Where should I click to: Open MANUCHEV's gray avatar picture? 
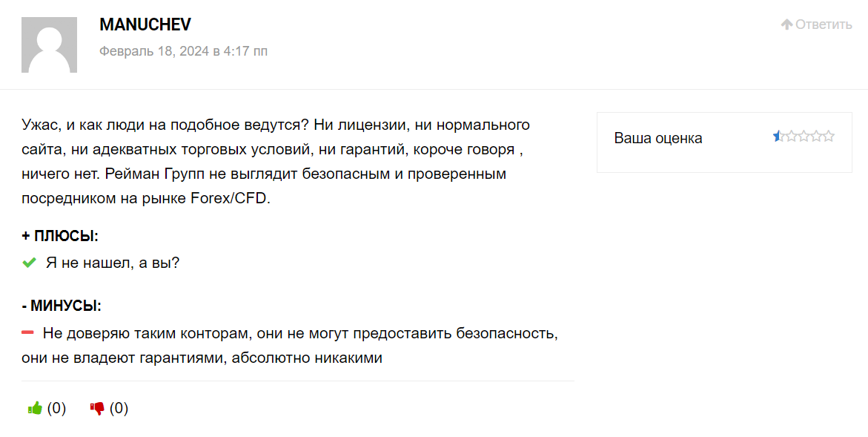[x=49, y=45]
